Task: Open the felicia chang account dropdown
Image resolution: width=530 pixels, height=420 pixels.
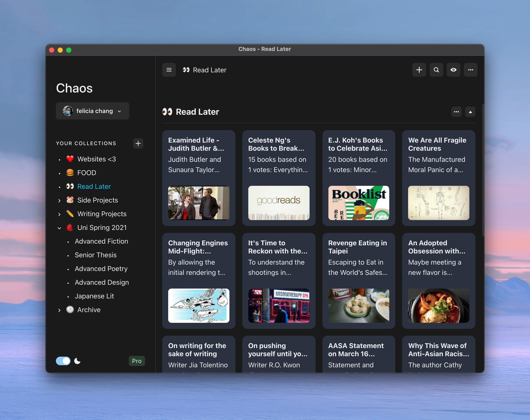Action: pyautogui.click(x=119, y=111)
